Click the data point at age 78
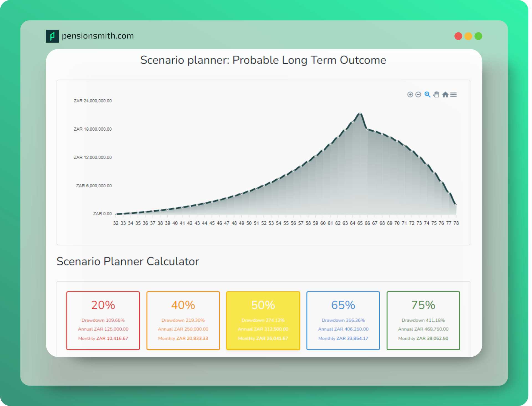This screenshot has width=532, height=406. pyautogui.click(x=456, y=205)
